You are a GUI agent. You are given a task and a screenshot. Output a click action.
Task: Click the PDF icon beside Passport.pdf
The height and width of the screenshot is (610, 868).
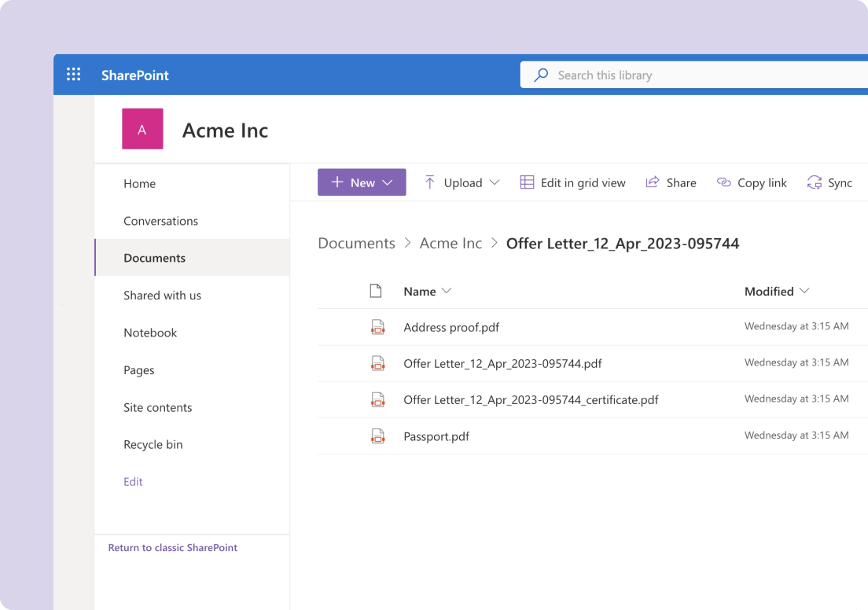tap(378, 435)
